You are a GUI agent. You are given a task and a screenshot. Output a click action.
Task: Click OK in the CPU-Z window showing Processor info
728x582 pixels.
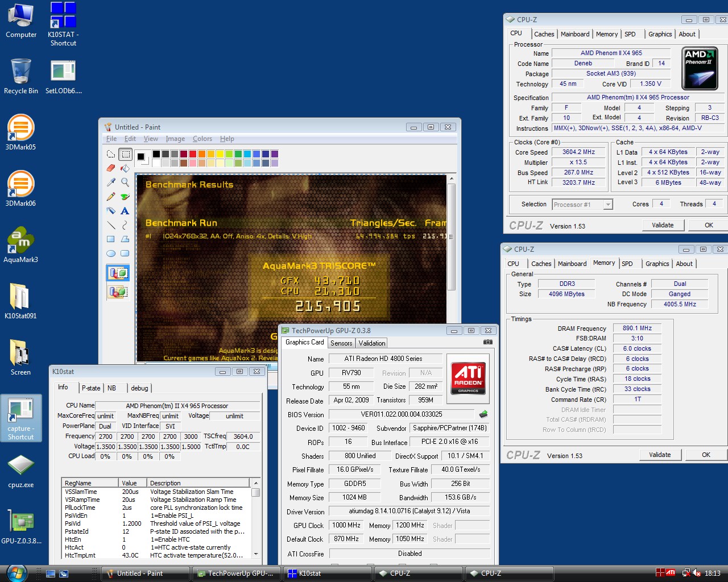[709, 225]
